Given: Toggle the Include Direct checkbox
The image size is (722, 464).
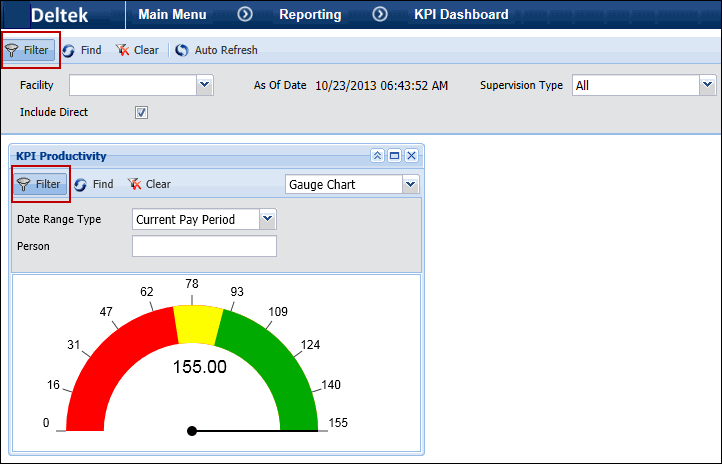Looking at the screenshot, I should pos(142,112).
